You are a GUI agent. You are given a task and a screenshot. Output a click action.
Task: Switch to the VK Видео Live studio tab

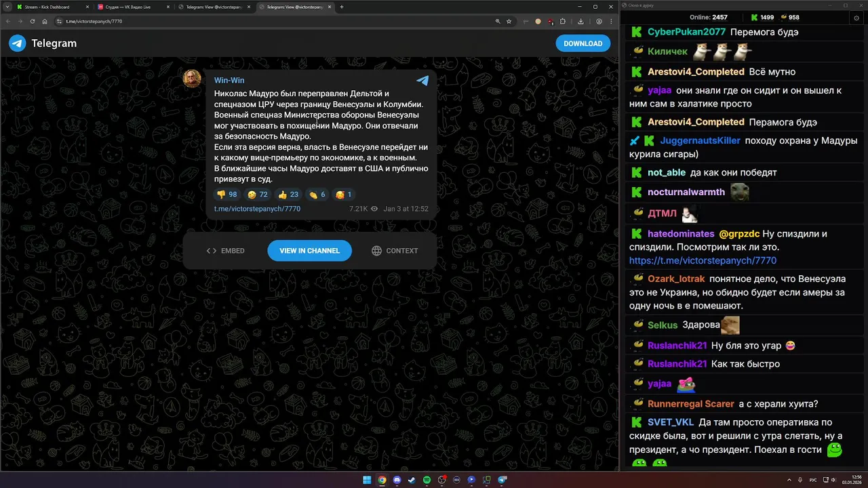[132, 7]
